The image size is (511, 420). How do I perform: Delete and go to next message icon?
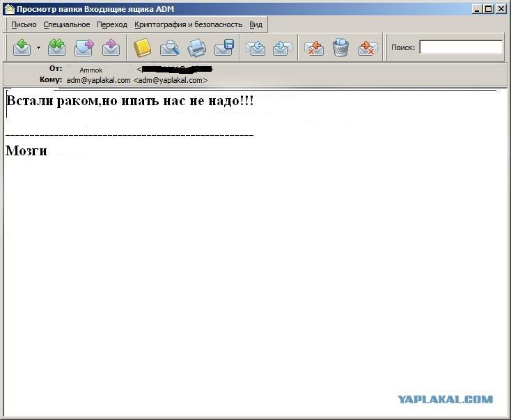(368, 48)
